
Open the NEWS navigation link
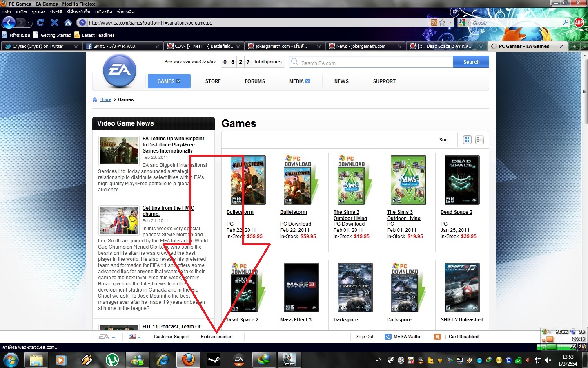pyautogui.click(x=341, y=81)
